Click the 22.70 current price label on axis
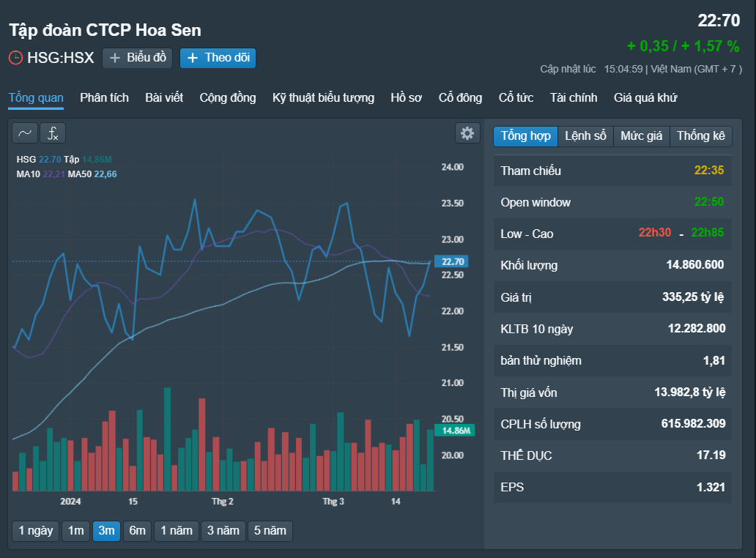This screenshot has width=756, height=558. coord(452,261)
